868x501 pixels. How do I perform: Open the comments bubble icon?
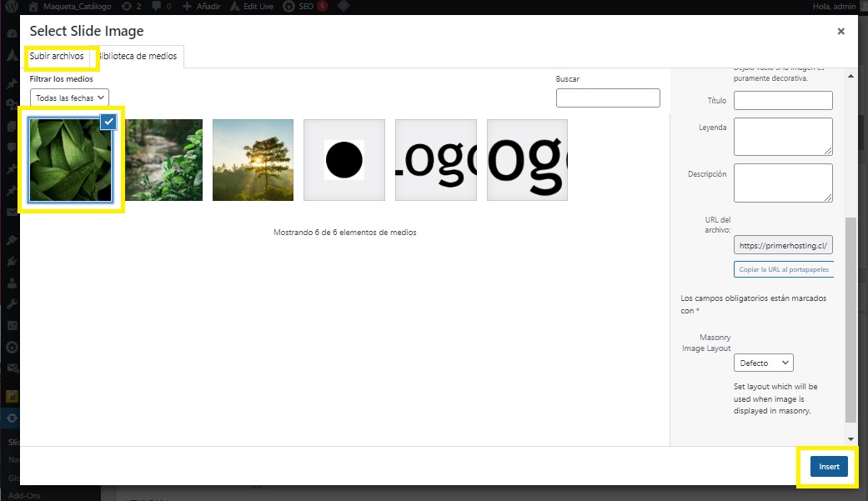[157, 7]
